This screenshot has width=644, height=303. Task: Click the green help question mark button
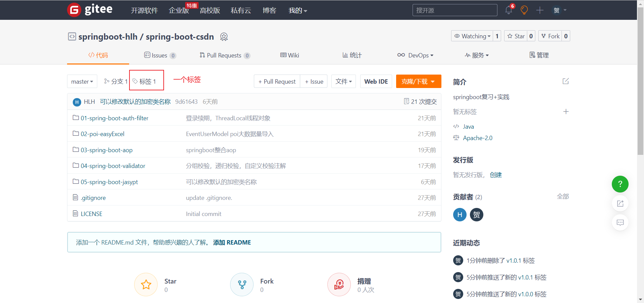click(620, 184)
